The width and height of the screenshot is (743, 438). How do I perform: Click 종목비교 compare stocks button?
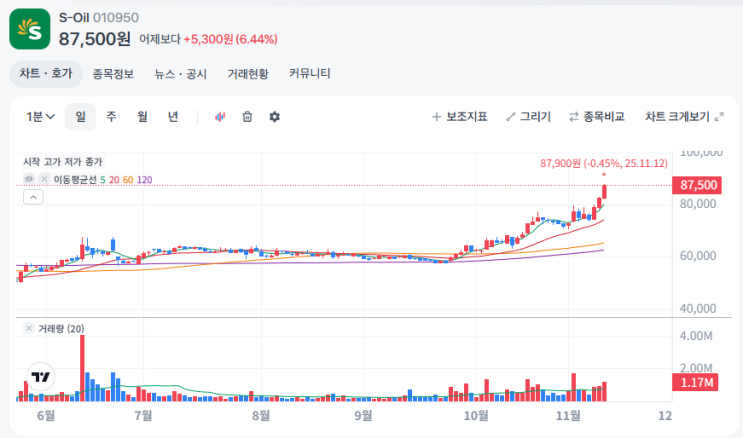597,117
